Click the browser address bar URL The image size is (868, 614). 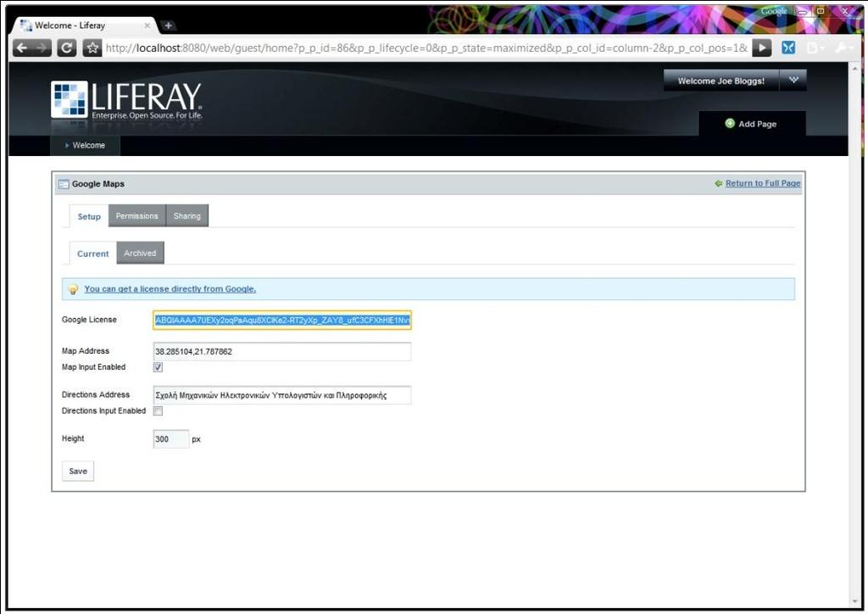[426, 48]
